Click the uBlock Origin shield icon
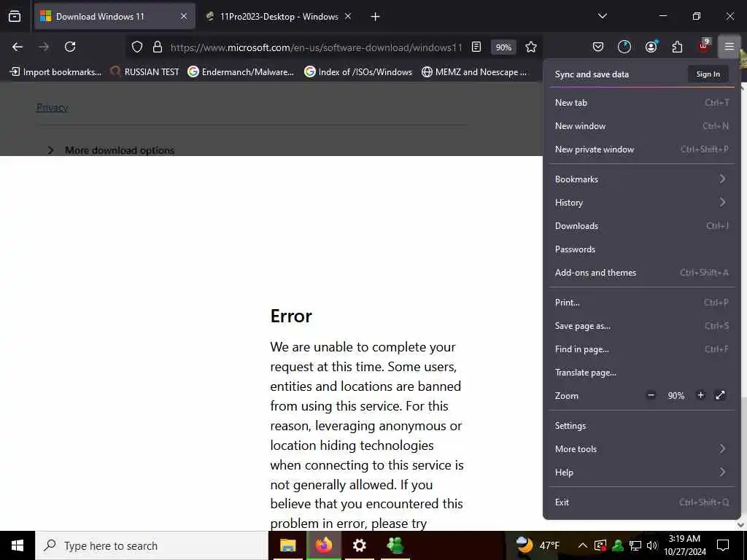 704,46
